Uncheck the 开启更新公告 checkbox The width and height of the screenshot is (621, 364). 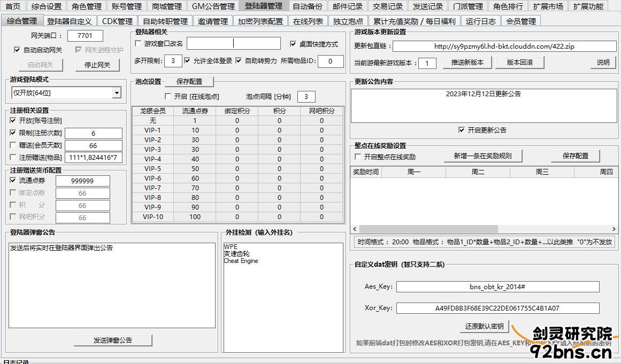click(x=462, y=130)
